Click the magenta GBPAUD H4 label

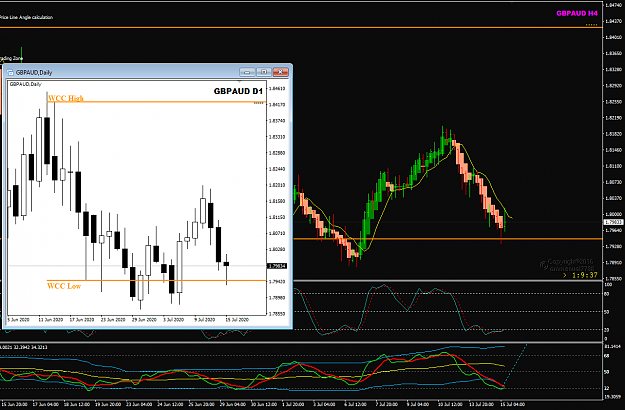(x=577, y=13)
